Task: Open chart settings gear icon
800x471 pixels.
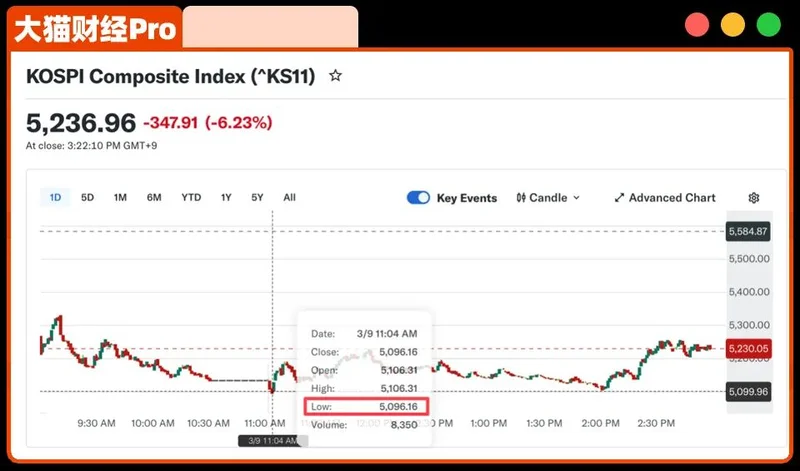Action: point(754,198)
